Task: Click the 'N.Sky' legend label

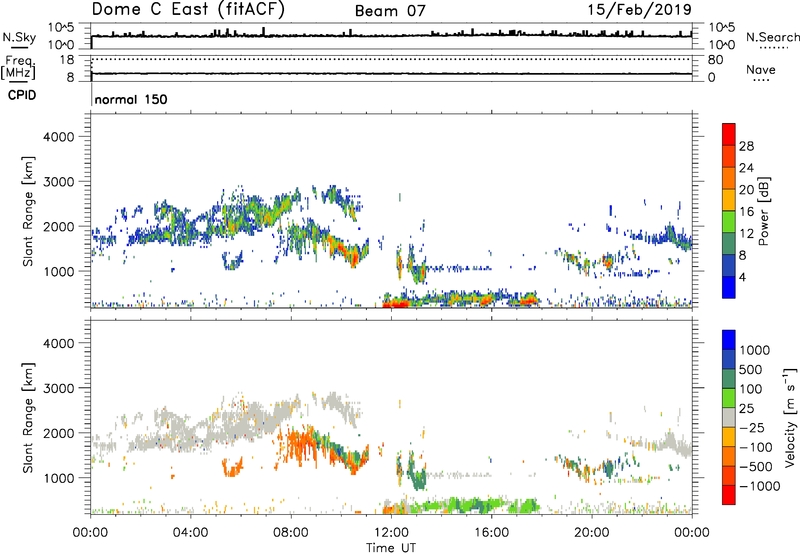Action: (19, 38)
